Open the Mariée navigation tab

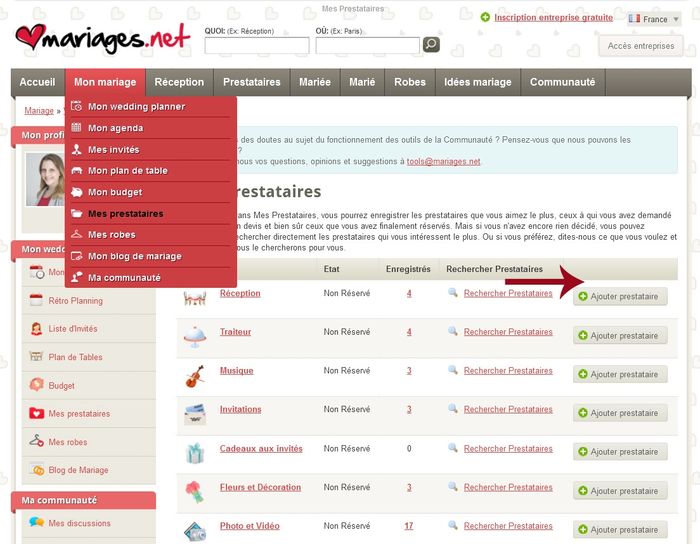[x=315, y=82]
